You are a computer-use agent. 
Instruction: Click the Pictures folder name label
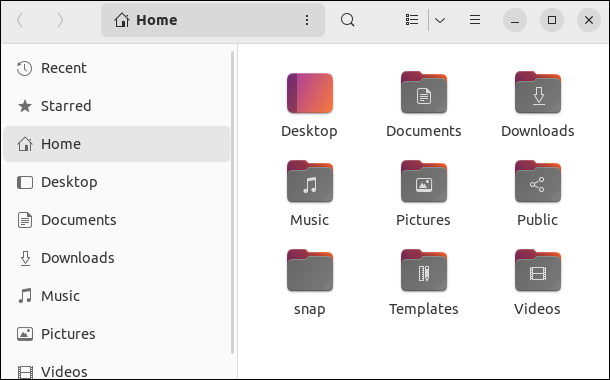(423, 220)
